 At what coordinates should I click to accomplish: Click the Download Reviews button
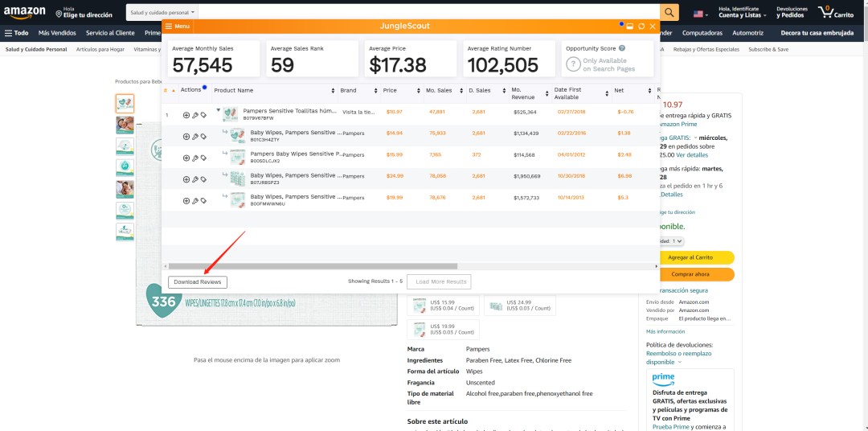pos(198,282)
